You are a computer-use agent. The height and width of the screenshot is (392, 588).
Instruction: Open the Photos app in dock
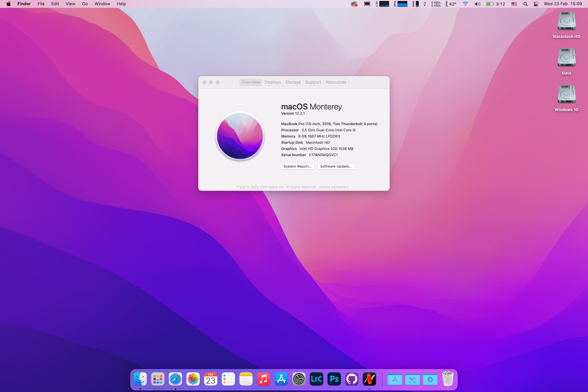pyautogui.click(x=193, y=379)
